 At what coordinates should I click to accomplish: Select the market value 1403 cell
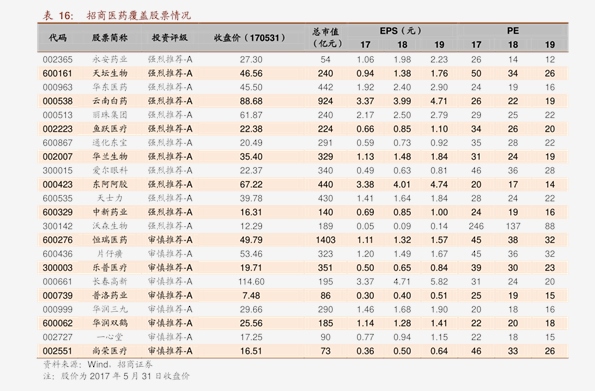(x=326, y=240)
